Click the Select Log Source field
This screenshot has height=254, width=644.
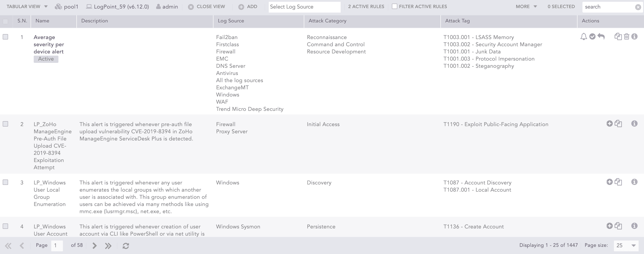tap(304, 7)
